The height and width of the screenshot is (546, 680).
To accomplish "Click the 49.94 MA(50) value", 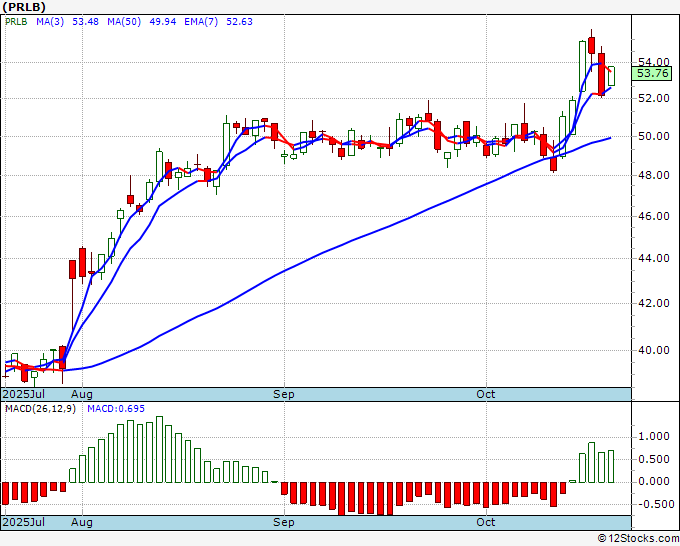I will tap(163, 22).
